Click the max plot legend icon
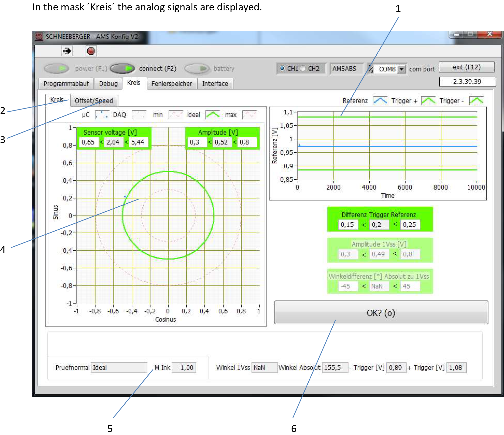 [249, 115]
